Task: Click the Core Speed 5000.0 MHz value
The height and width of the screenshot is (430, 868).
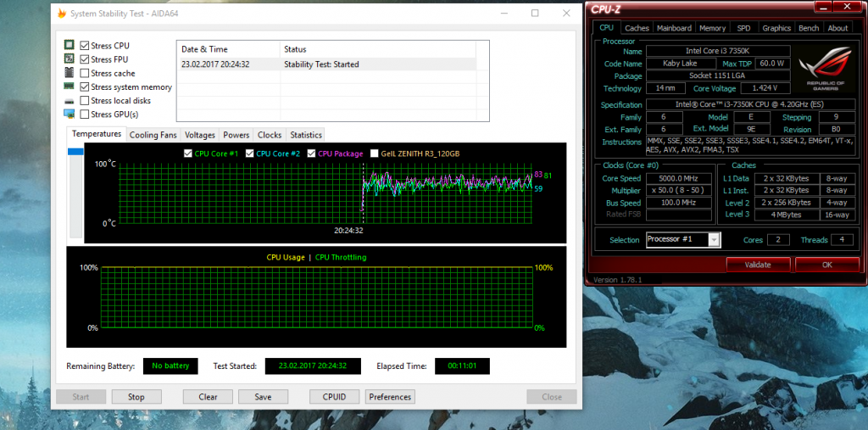Action: [x=679, y=178]
